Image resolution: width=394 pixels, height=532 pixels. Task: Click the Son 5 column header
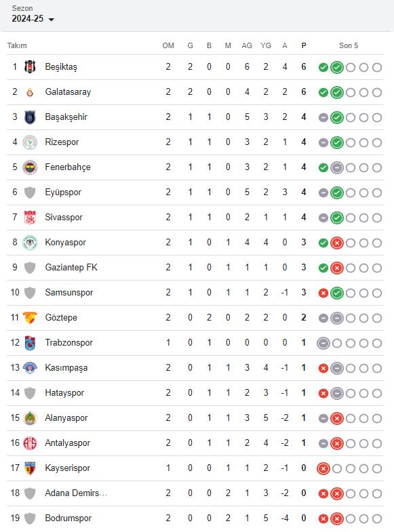coord(349,45)
